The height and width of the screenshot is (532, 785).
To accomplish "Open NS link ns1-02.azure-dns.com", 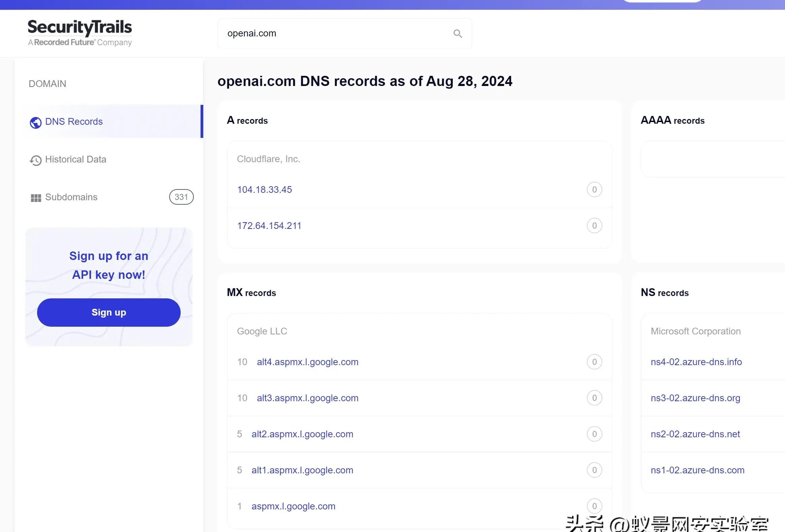I will click(x=697, y=470).
